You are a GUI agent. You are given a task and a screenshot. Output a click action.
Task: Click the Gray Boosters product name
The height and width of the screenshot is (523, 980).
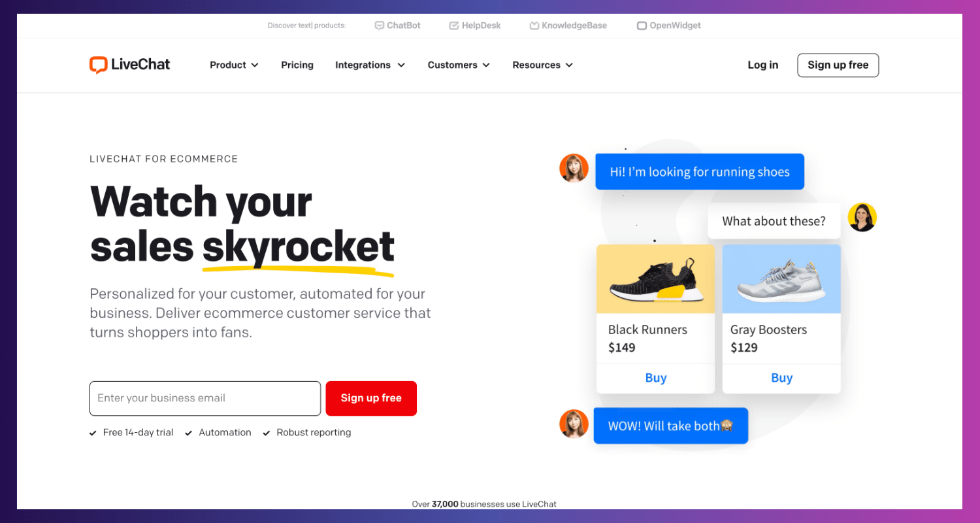(x=768, y=329)
